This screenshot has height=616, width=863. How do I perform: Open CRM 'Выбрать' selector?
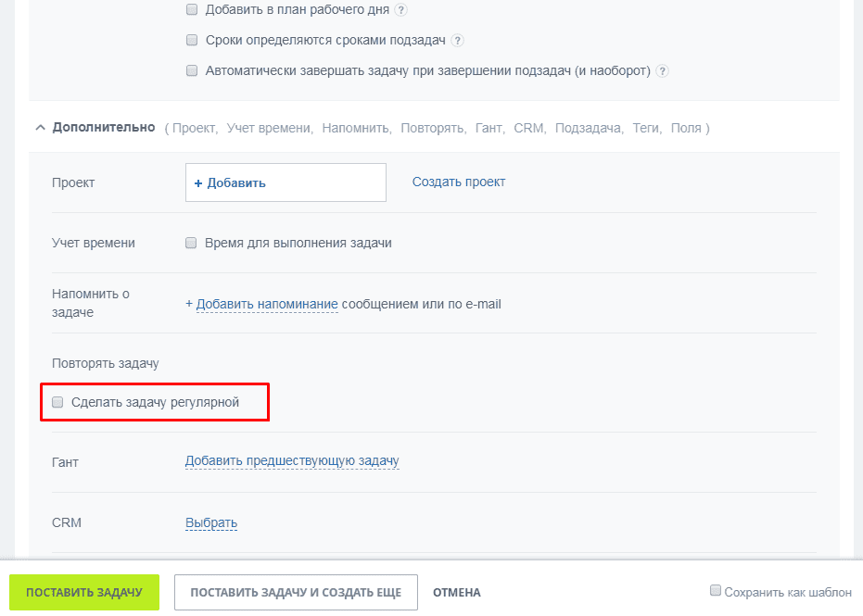click(211, 522)
